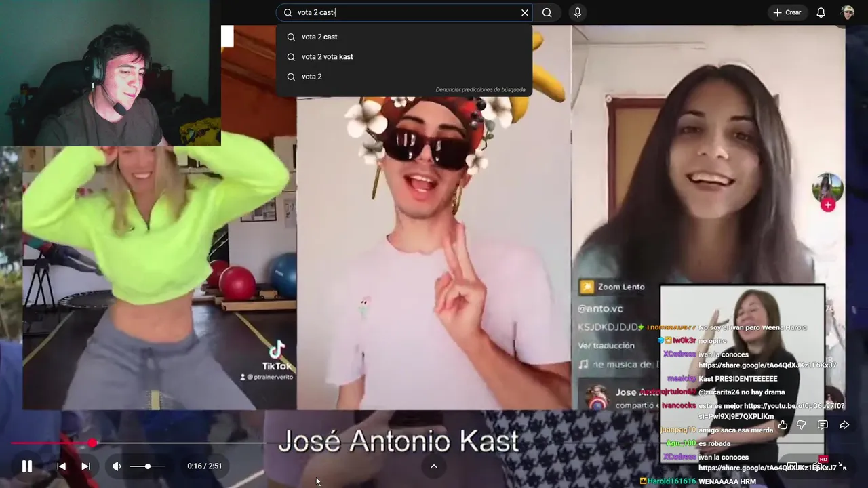Click the 'Zoom Lento' label
This screenshot has width=868, height=488.
[x=621, y=287]
